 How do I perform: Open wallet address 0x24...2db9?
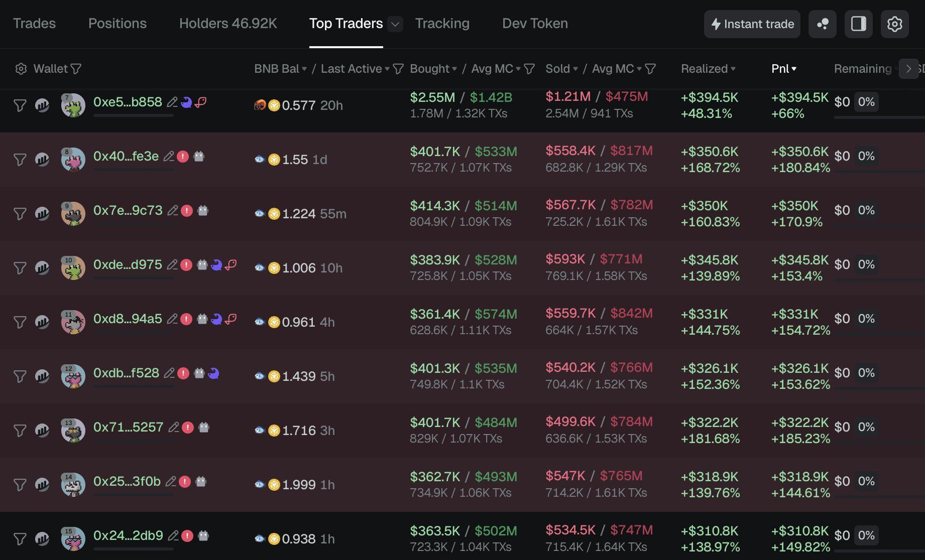(128, 535)
